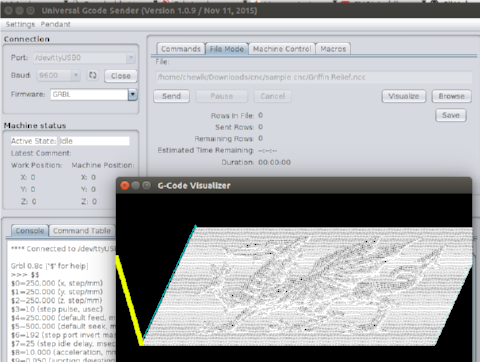
Task: Open the Macros tab
Action: 333,49
